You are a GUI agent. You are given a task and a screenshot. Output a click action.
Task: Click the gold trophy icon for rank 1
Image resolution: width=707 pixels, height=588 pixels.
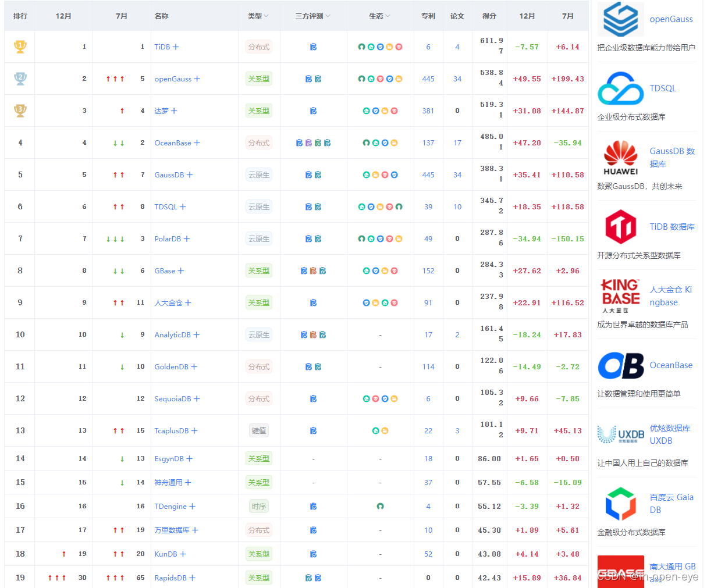tap(20, 47)
